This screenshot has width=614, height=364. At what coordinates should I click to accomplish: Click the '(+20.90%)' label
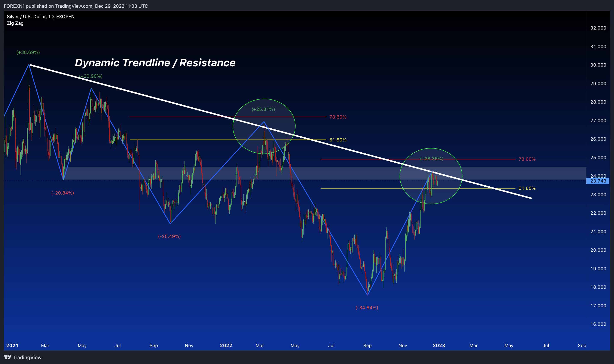click(x=91, y=76)
